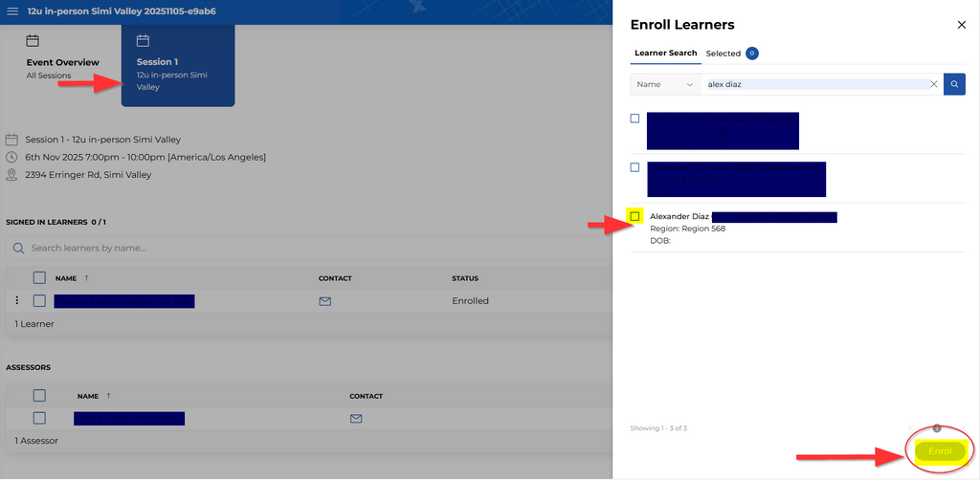Open three-dot menu for enrolled learner
This screenshot has width=980, height=480.
point(16,300)
